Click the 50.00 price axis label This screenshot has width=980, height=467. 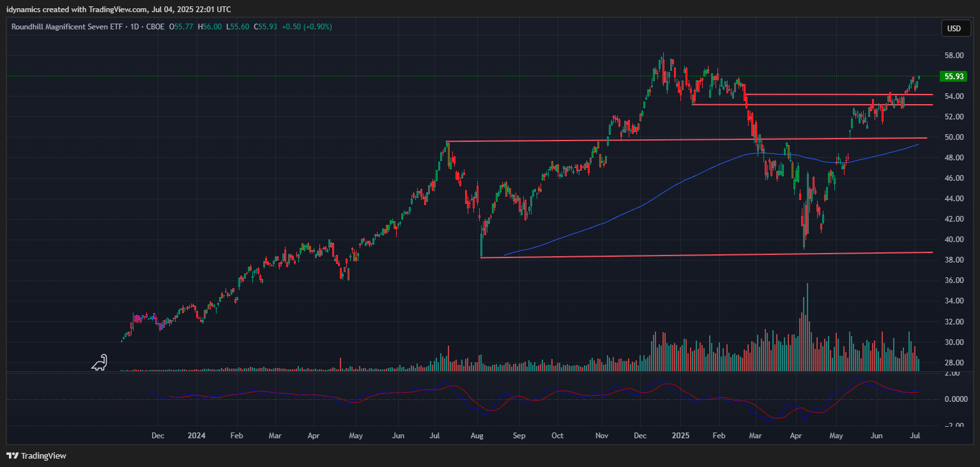pos(954,137)
